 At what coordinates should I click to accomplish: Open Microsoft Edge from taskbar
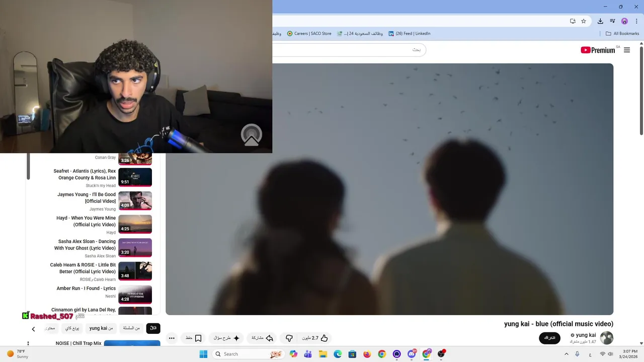coord(338,354)
